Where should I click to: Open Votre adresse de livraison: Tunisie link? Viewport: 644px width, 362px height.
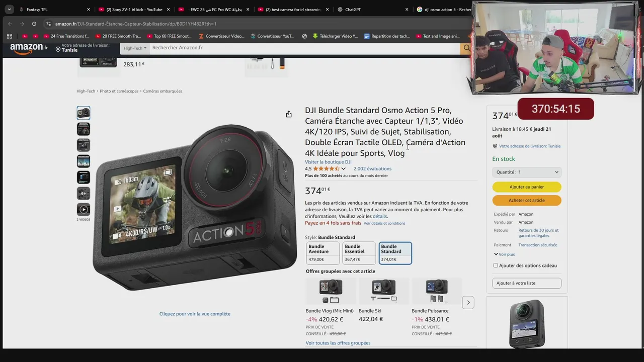point(530,146)
